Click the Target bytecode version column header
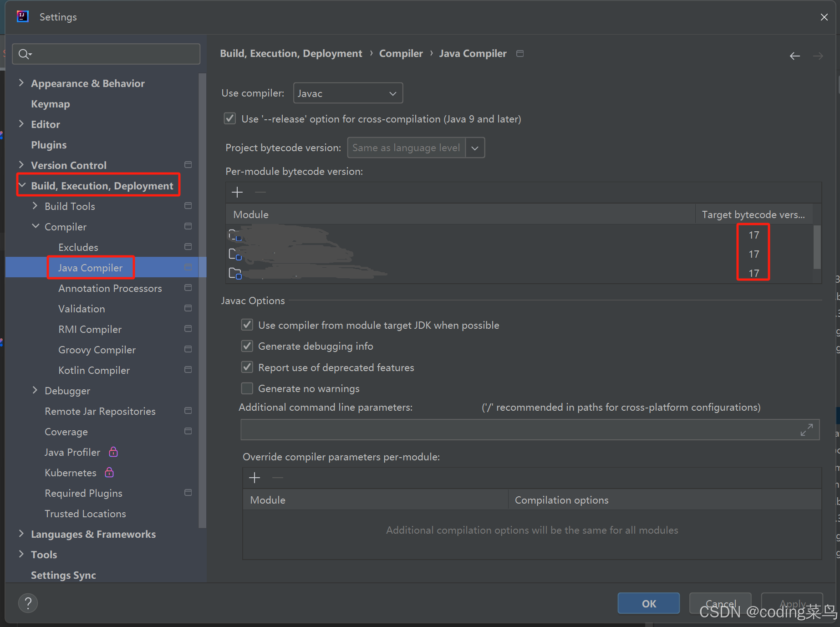The width and height of the screenshot is (840, 627). pos(754,214)
